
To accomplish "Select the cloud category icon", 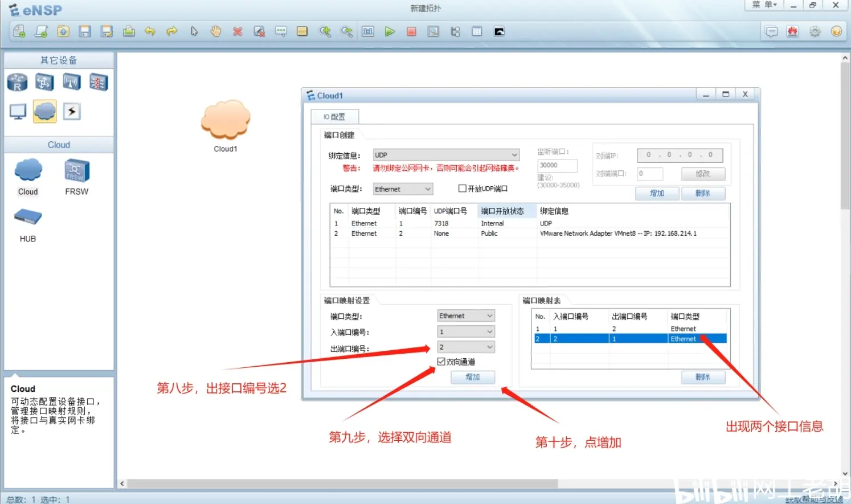I will (x=44, y=111).
